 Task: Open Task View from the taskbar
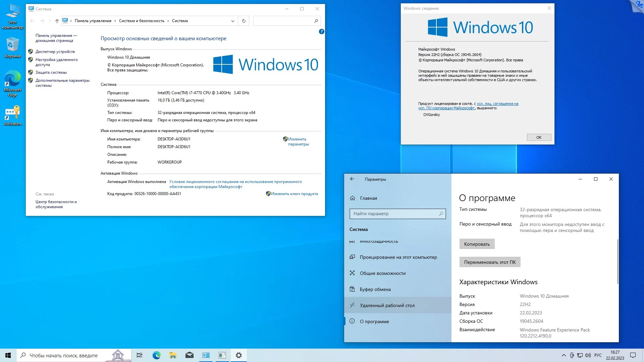(x=140, y=355)
